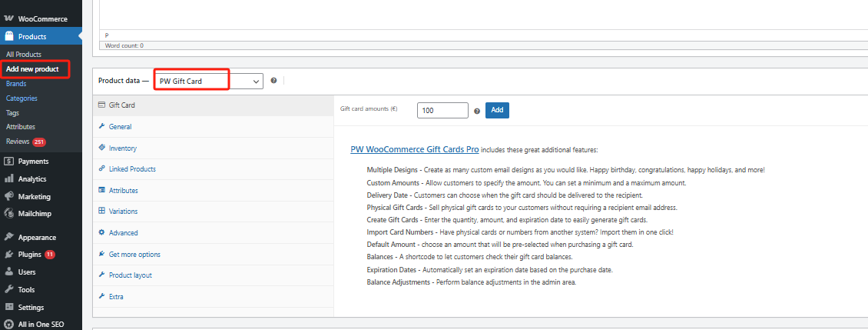
Task: Select the Variations tab
Action: (x=123, y=212)
